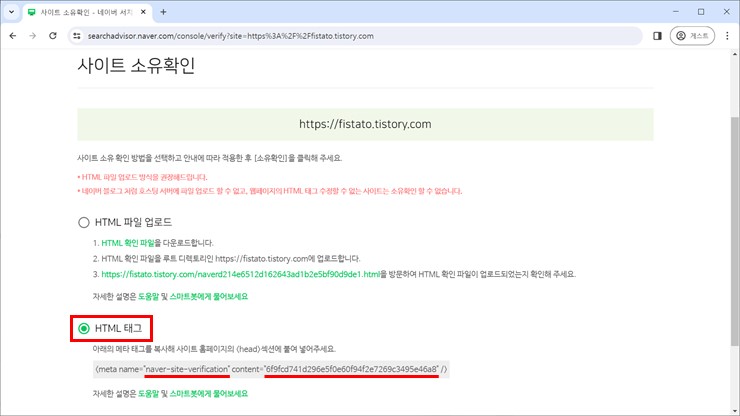The width and height of the screenshot is (740, 416).
Task: Open Chrome's three-dot menu
Action: click(x=727, y=36)
